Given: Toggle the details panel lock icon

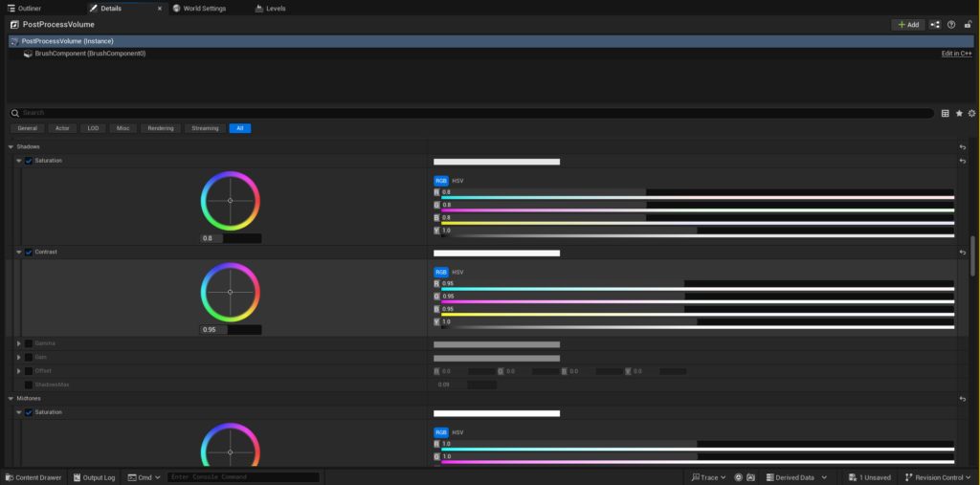Looking at the screenshot, I should [x=968, y=24].
